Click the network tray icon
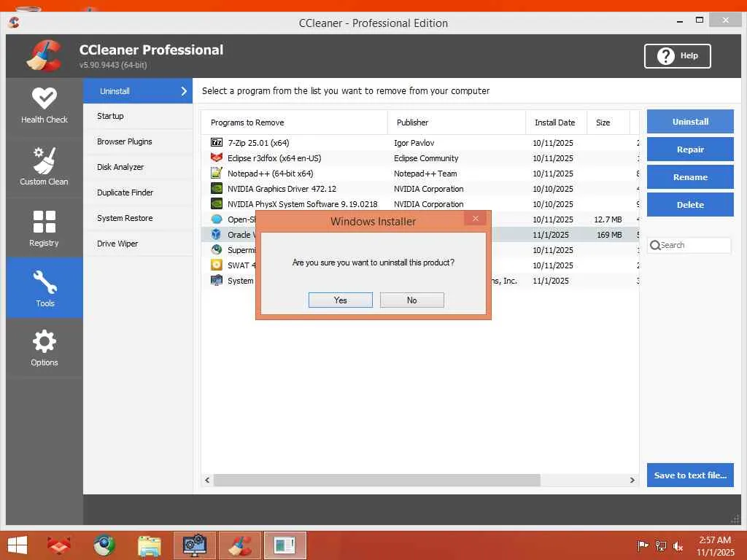Viewport: 747px width, 560px height. 661,545
